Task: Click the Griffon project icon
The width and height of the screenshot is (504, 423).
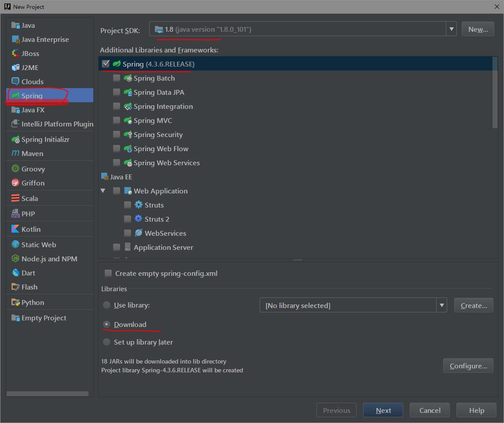Action: click(15, 183)
